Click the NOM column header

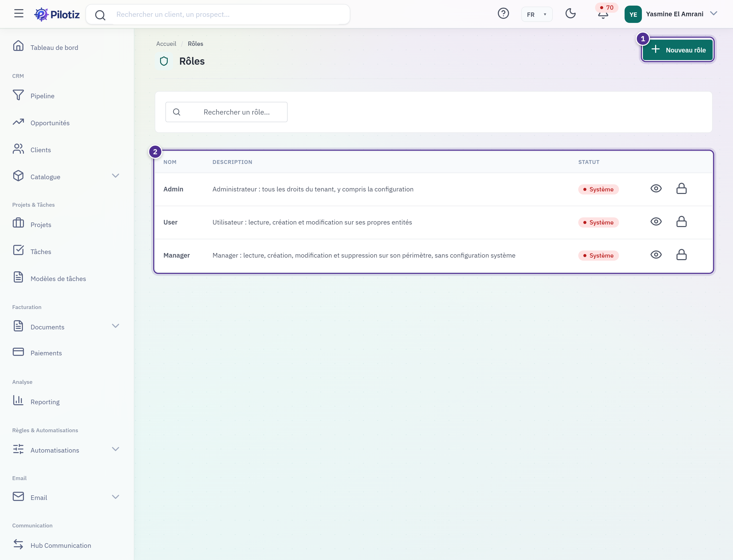170,162
